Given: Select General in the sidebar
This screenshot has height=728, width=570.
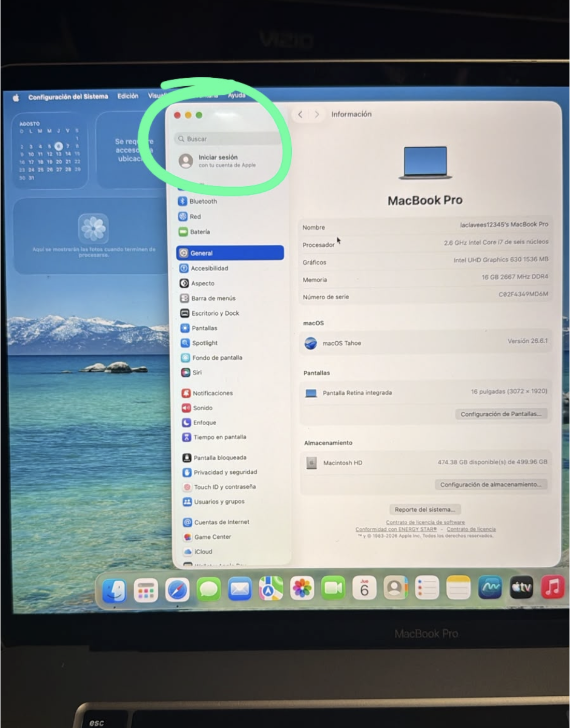Looking at the screenshot, I should coord(230,253).
